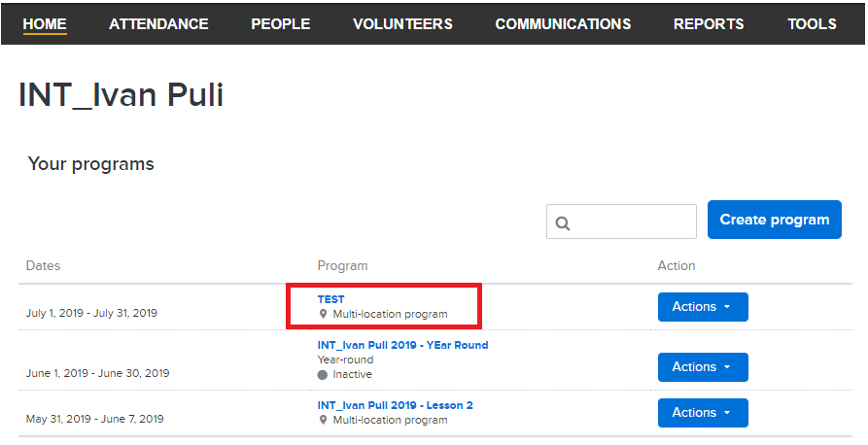Click the Create program button

pyautogui.click(x=775, y=220)
